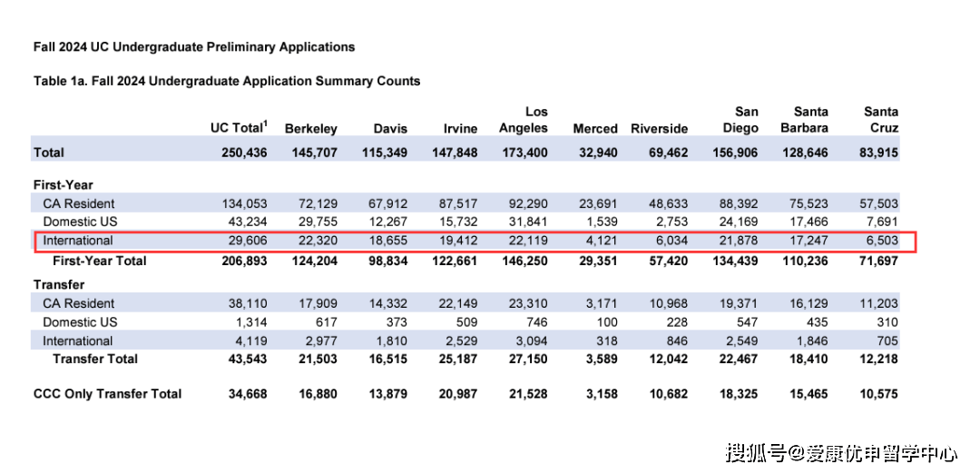Image resolution: width=980 pixels, height=474 pixels.
Task: Click Irvine CA Resident value 87,517
Action: (458, 203)
